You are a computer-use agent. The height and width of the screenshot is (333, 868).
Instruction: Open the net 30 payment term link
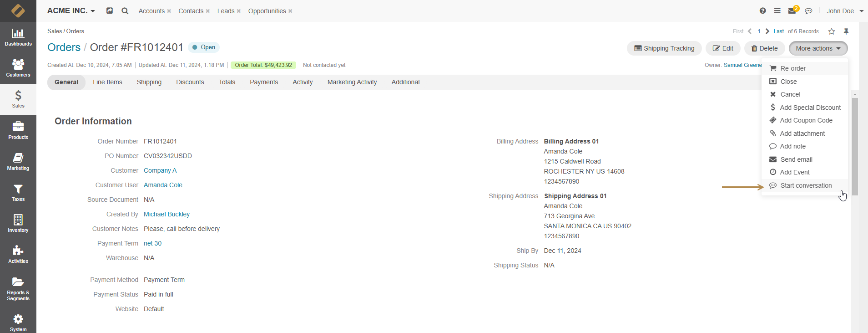click(x=152, y=243)
